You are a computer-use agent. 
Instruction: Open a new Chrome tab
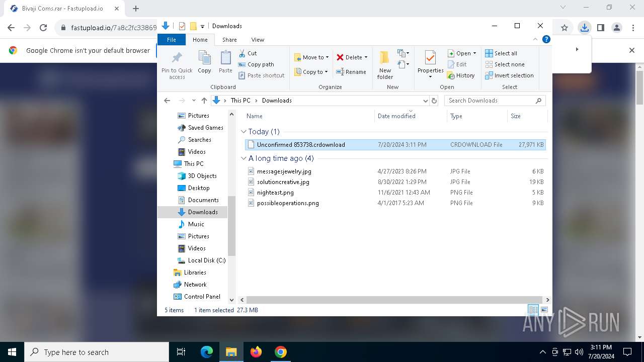[x=136, y=9]
